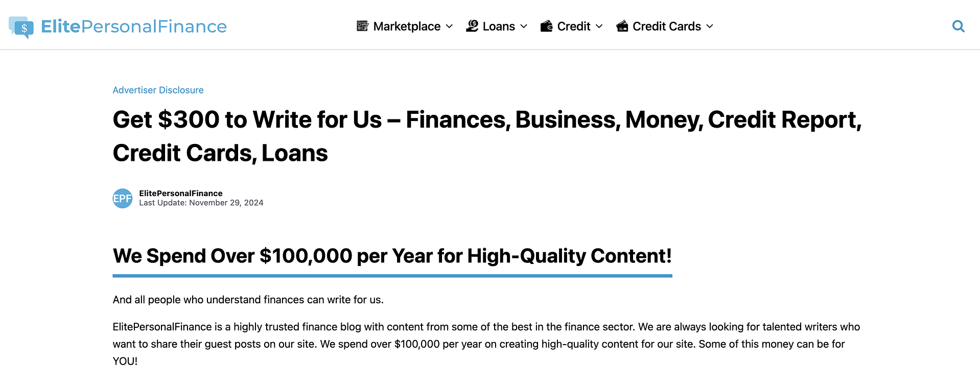Select the Credit navigation menu entry
This screenshot has width=980, height=387.
[x=574, y=26]
